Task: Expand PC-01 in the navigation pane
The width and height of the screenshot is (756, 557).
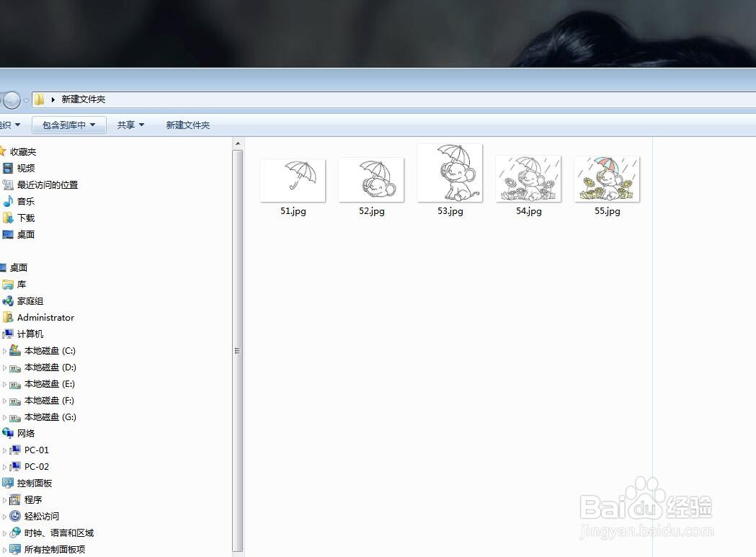Action: click(x=6, y=450)
